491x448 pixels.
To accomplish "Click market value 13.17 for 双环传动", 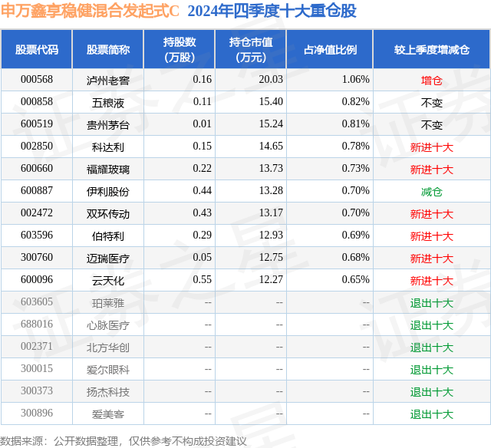I will [x=271, y=213].
